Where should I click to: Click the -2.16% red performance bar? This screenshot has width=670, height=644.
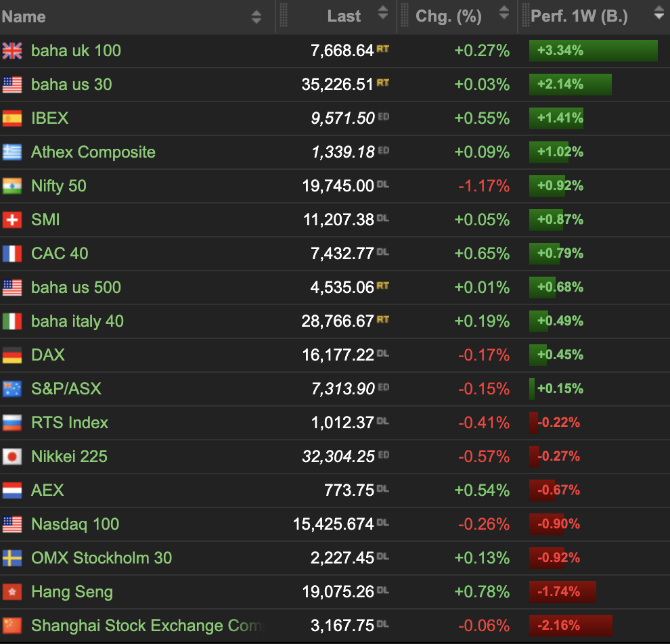point(571,626)
